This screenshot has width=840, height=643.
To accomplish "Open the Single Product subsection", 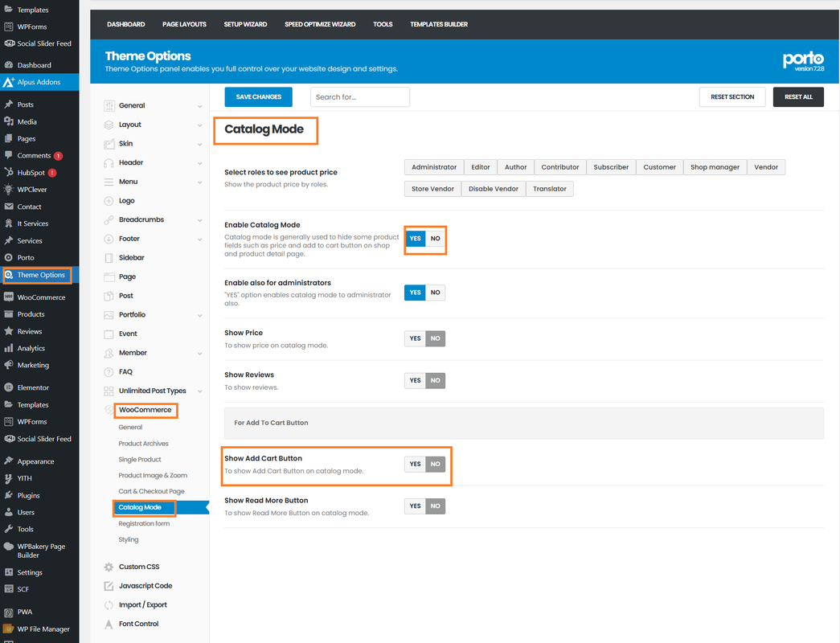I will point(140,460).
